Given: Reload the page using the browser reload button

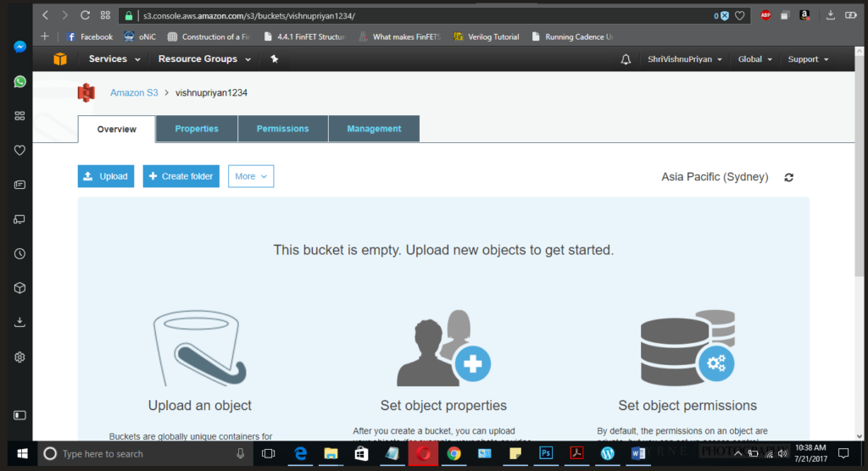Looking at the screenshot, I should [x=85, y=15].
